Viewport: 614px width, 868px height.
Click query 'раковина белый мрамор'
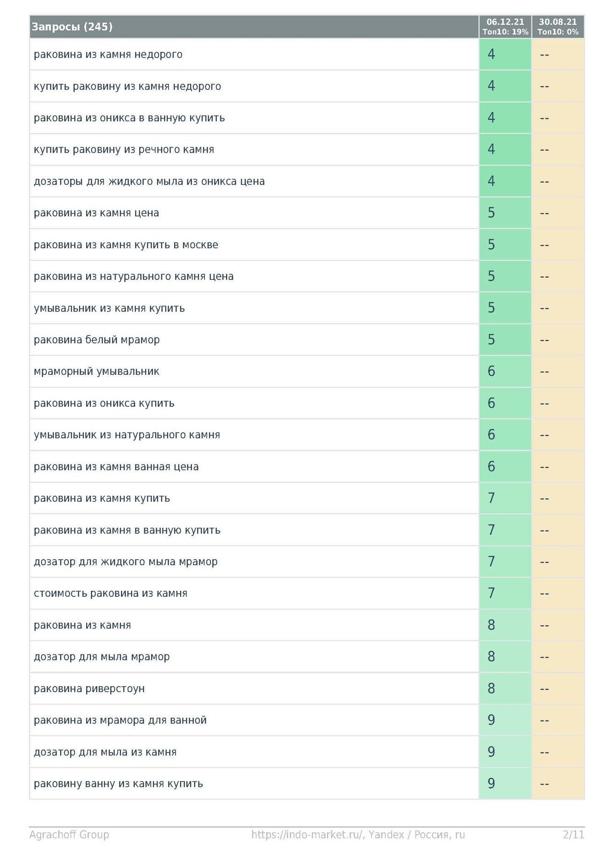coord(97,340)
